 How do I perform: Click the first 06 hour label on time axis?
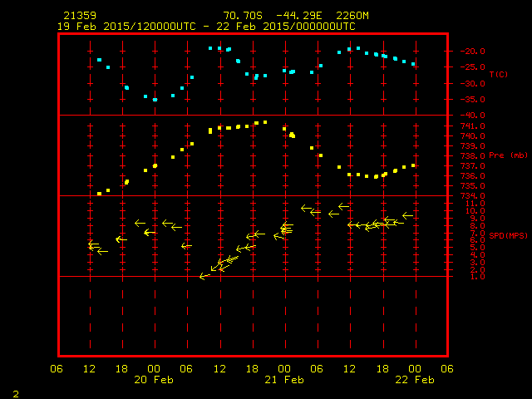point(57,369)
